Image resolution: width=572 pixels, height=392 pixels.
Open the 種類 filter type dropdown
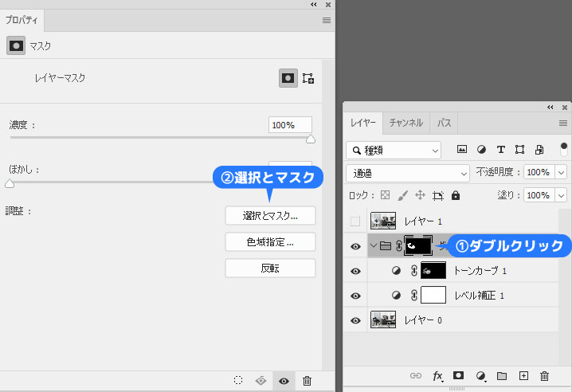point(394,151)
